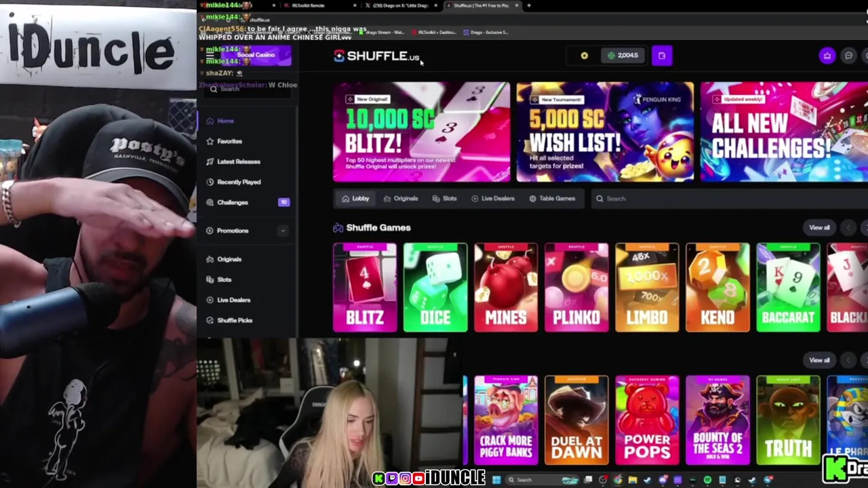
Task: Open Shuffle Picks in the sidebar
Action: pyautogui.click(x=229, y=320)
